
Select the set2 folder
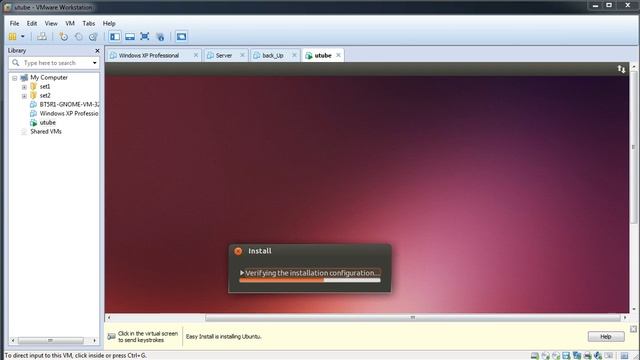[x=45, y=96]
